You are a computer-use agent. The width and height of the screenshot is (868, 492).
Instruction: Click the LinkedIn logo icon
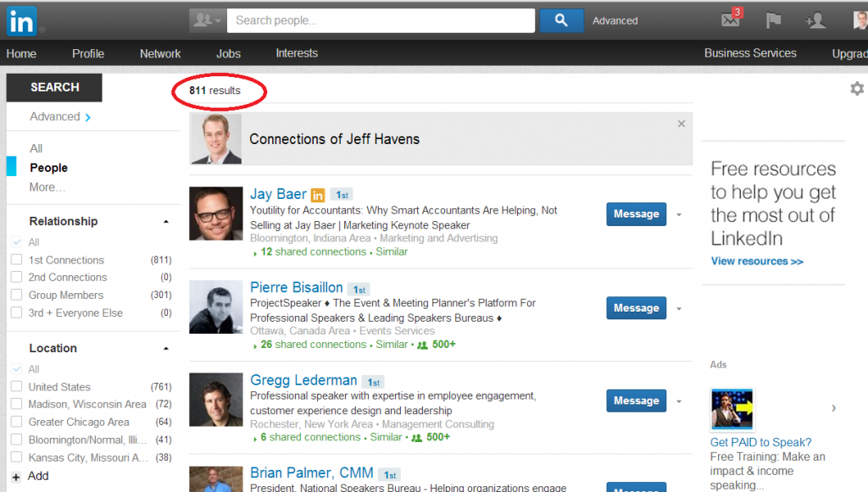coord(20,21)
